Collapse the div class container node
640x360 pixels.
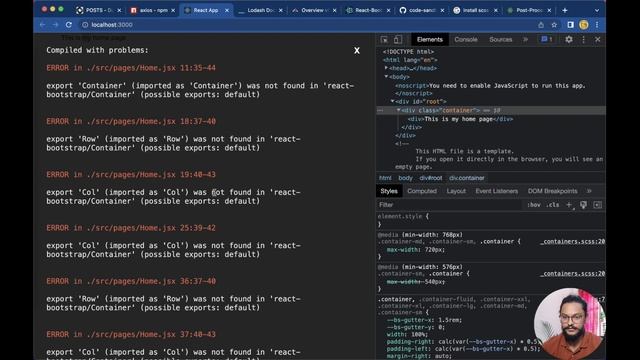click(399, 110)
